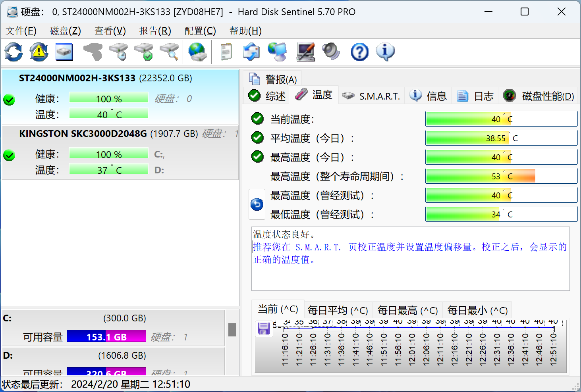
Task: Click the 最低温度 34 °C gauge bar
Action: coord(501,213)
